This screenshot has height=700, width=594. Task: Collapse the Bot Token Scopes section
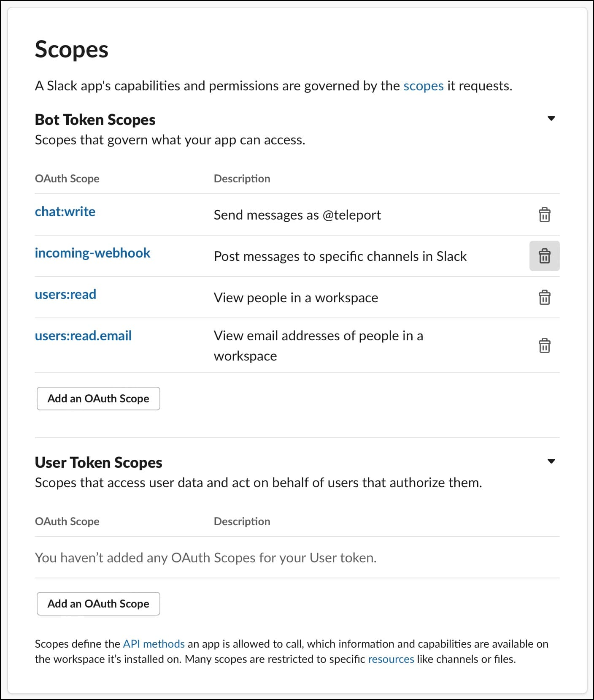(x=552, y=119)
